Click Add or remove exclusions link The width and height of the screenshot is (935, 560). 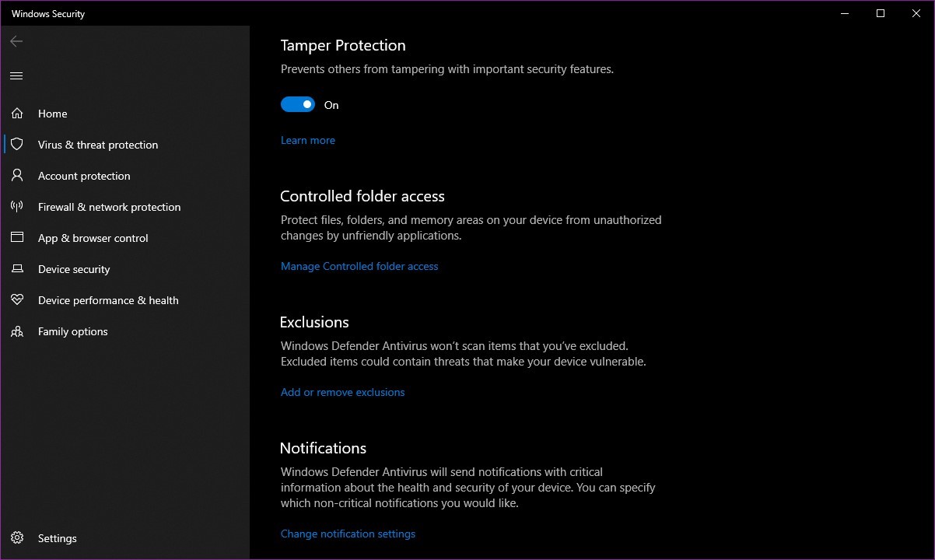click(x=342, y=393)
